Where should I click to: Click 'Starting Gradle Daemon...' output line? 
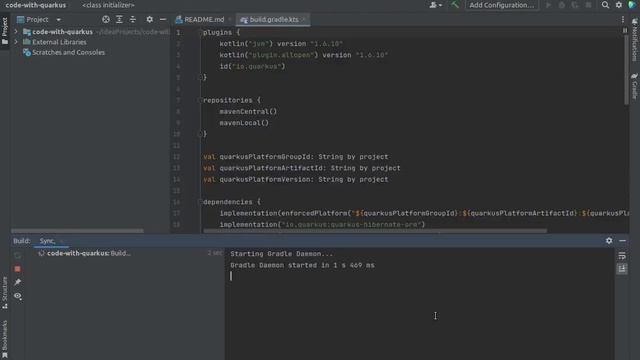tap(282, 254)
